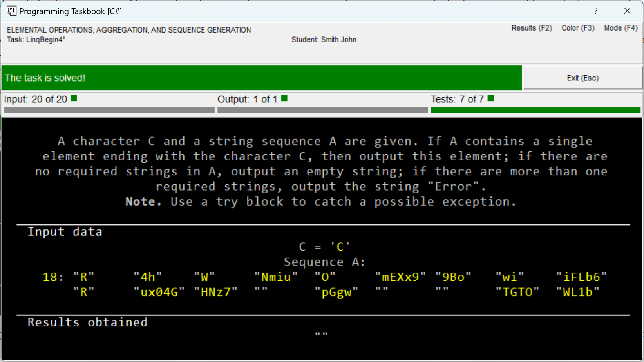Click the Programming Taskbook app icon
This screenshot has width=644, height=362.
[x=11, y=11]
